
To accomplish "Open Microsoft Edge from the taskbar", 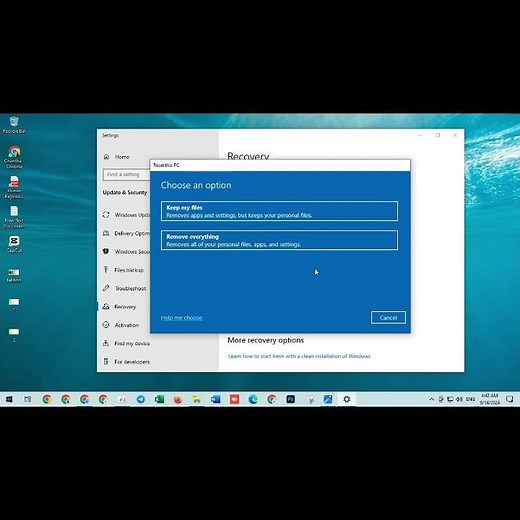I will point(253,399).
